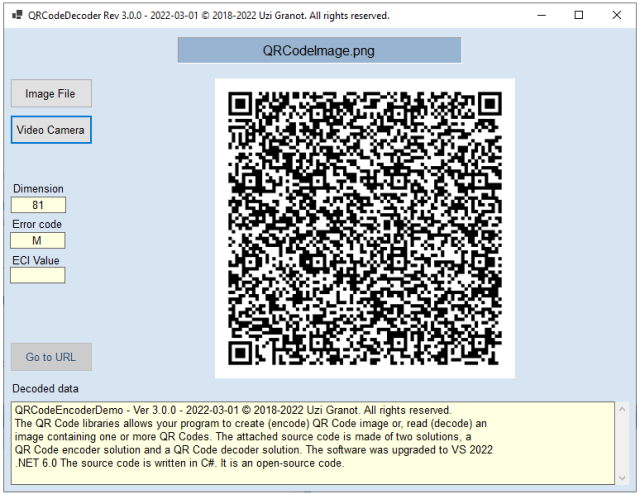Click the QRCodeDecoder app icon in title bar
The height and width of the screenshot is (494, 640).
tap(17, 16)
